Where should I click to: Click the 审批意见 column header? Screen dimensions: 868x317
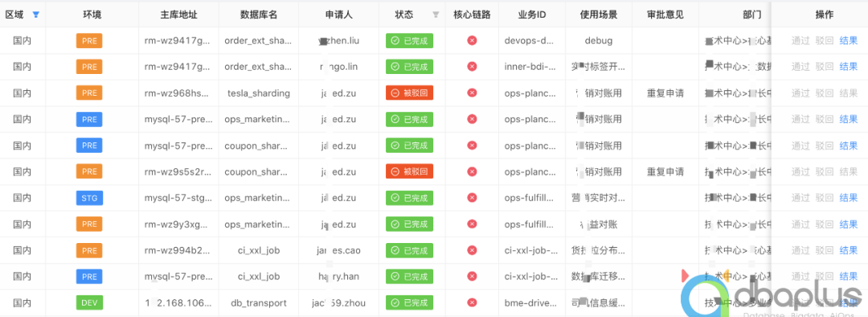click(665, 15)
